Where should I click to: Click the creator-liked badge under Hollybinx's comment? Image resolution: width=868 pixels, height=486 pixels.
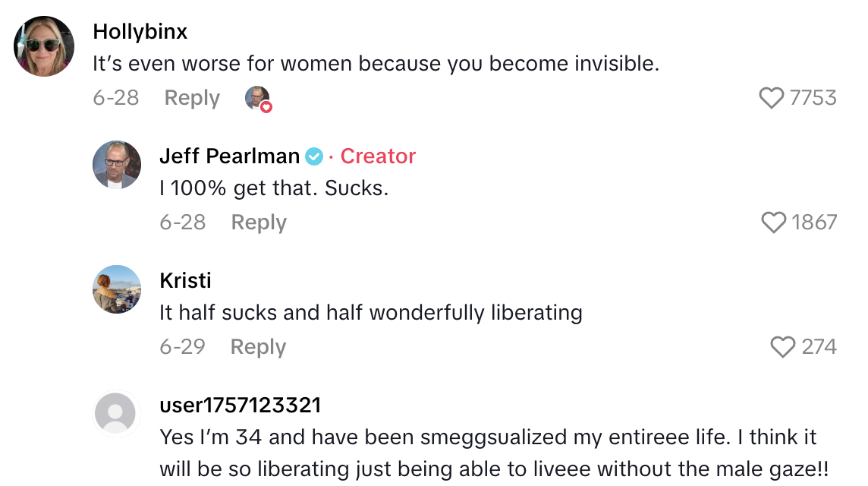coord(258,98)
